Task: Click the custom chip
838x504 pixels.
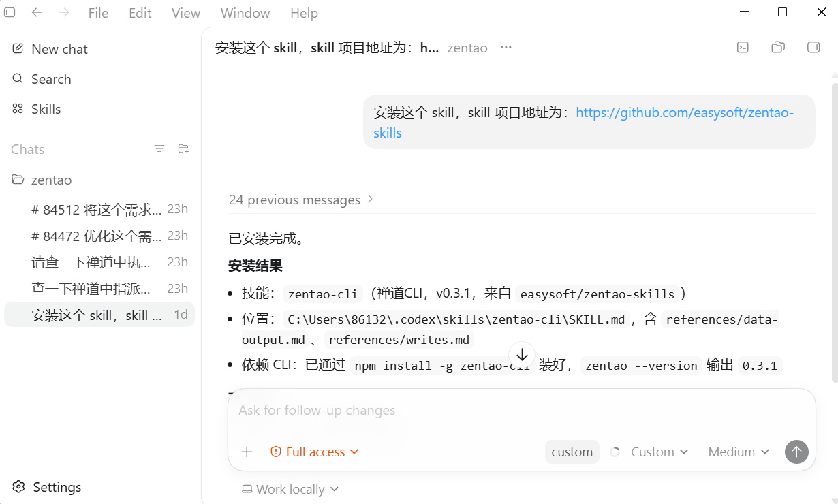Action: [x=572, y=452]
